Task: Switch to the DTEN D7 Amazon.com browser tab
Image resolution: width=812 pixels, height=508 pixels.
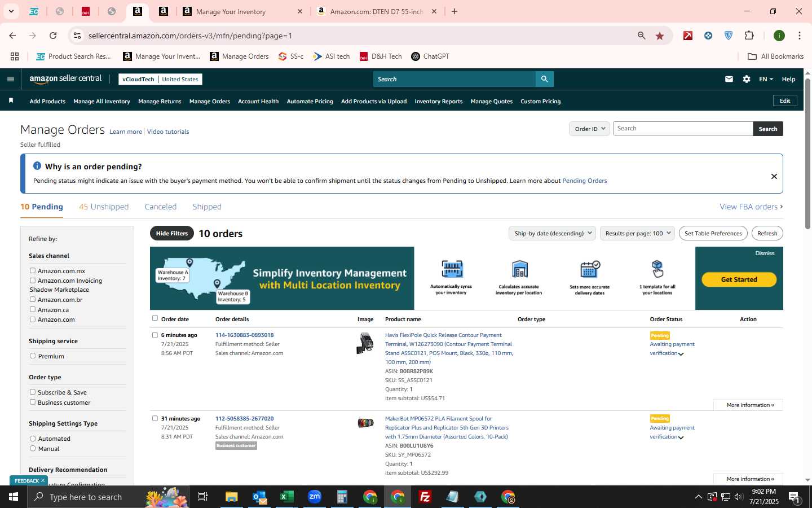Action: point(376,11)
